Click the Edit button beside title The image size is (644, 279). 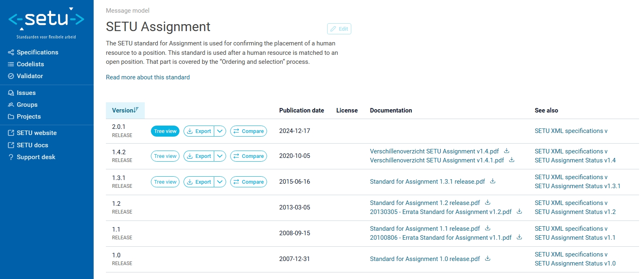point(339,29)
